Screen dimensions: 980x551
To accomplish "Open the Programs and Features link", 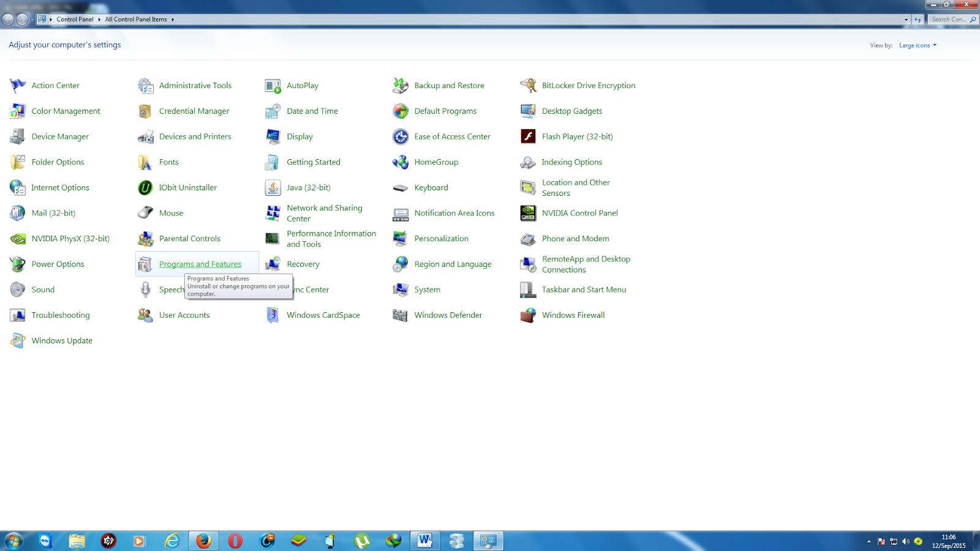I will pyautogui.click(x=200, y=264).
